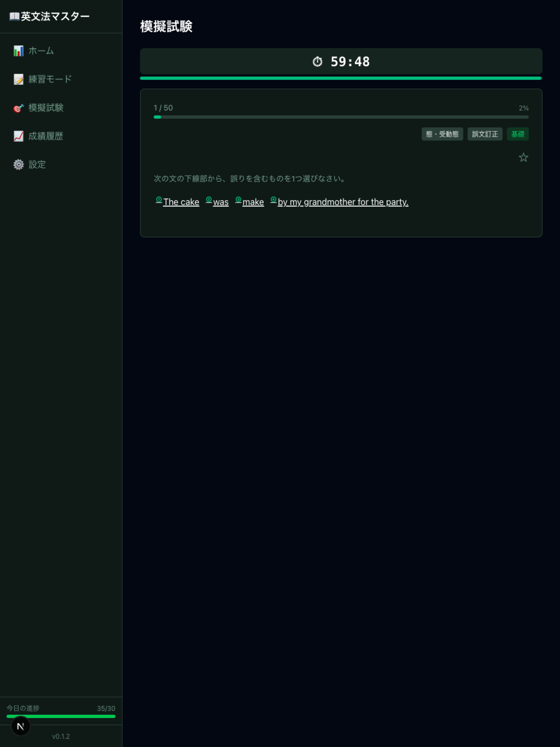Choose option ④ by my grandmother
Viewport: 560px width, 747px height.
tap(339, 202)
